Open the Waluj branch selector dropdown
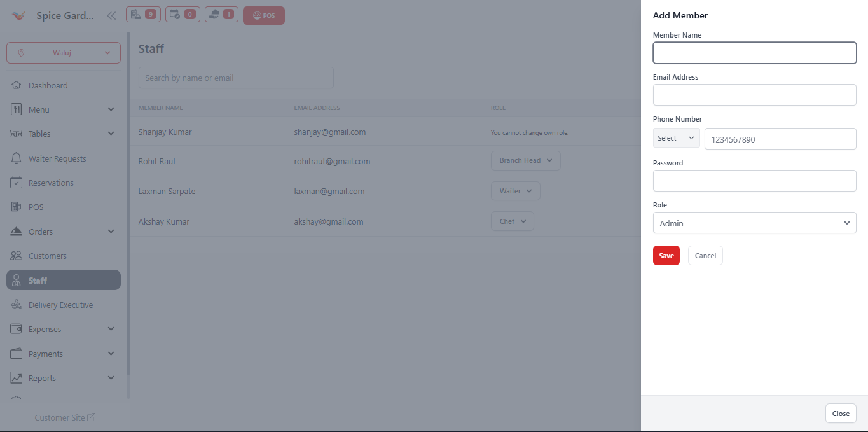868x432 pixels. [x=64, y=53]
